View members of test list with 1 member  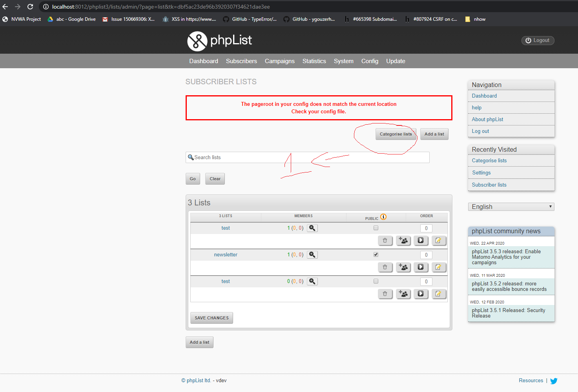pyautogui.click(x=312, y=228)
